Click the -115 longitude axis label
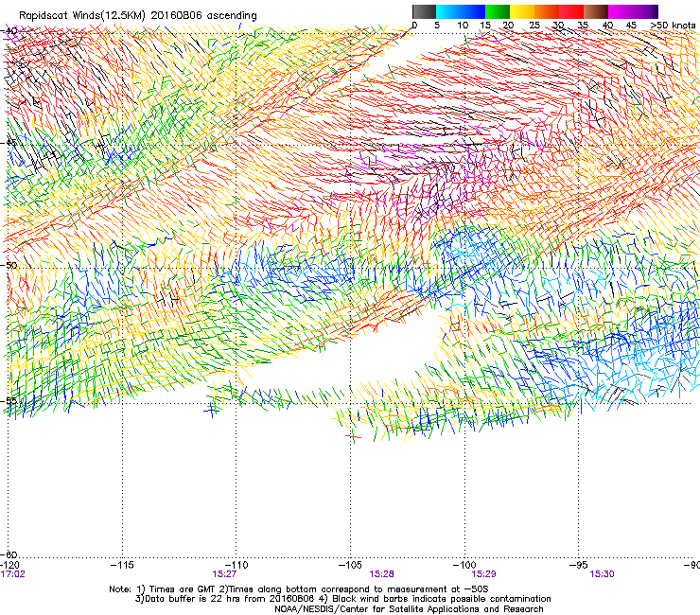This screenshot has height=615, width=700. [122, 566]
